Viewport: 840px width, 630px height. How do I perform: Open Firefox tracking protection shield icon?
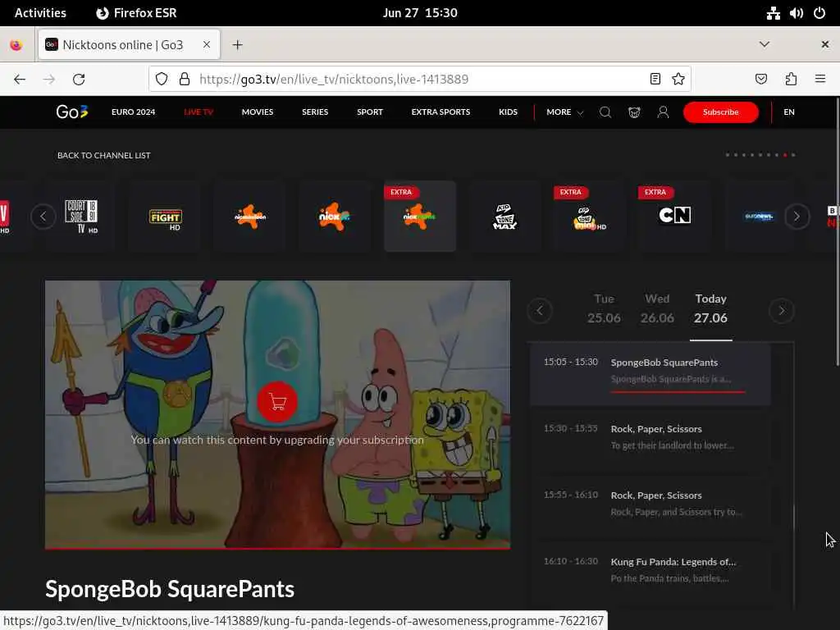tap(162, 80)
